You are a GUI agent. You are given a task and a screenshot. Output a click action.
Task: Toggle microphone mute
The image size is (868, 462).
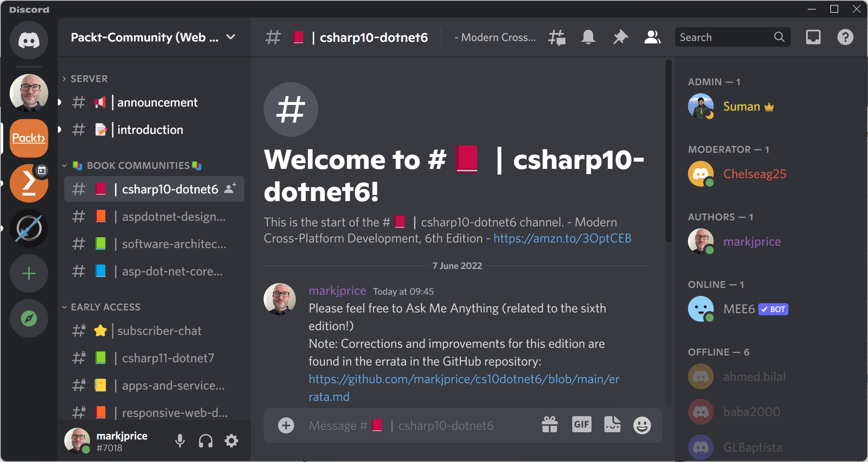tap(180, 441)
